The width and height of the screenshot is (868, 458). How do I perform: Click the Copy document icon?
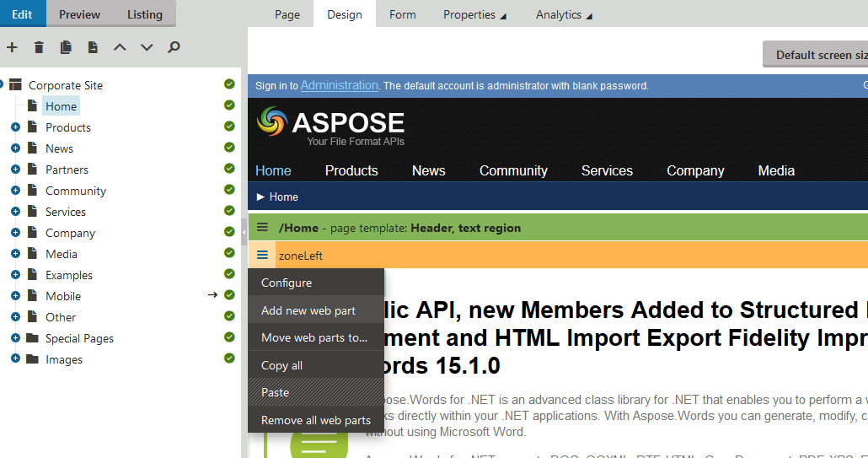pos(66,47)
